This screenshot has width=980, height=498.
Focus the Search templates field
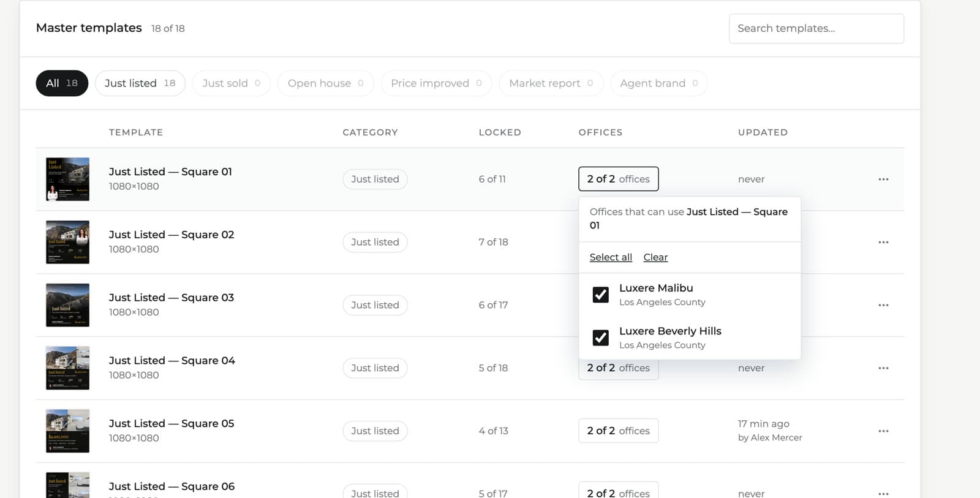tap(816, 29)
